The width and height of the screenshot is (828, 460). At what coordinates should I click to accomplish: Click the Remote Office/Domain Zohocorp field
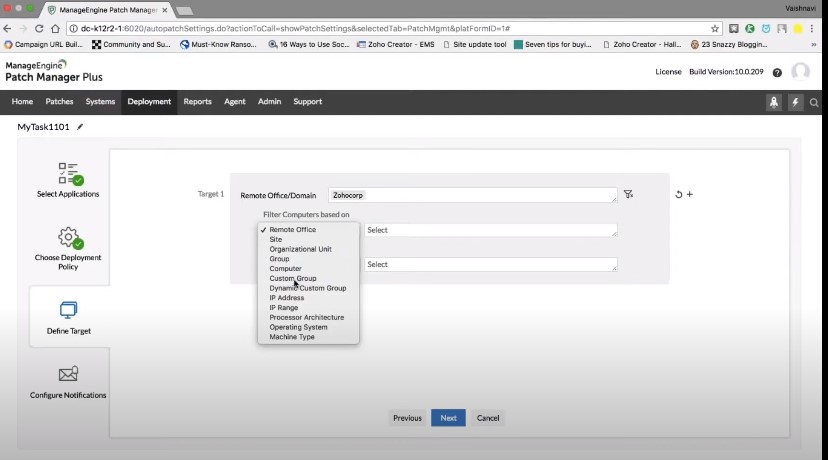473,195
